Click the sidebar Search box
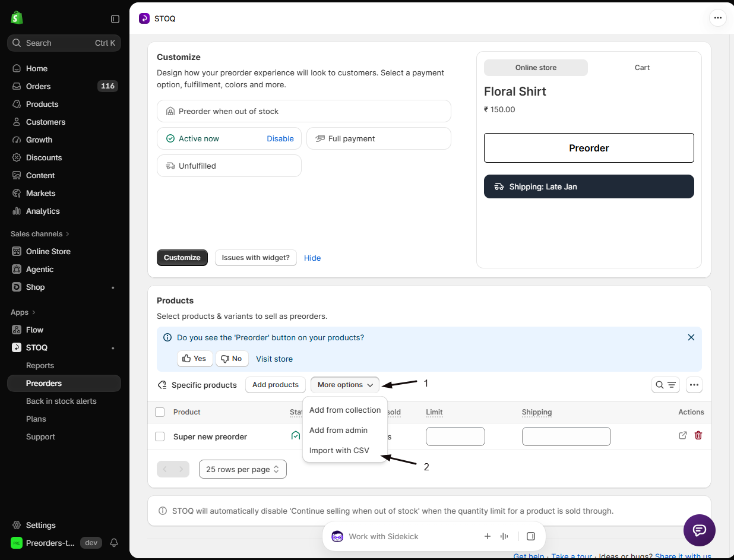Viewport: 734px width, 560px height. click(x=64, y=43)
